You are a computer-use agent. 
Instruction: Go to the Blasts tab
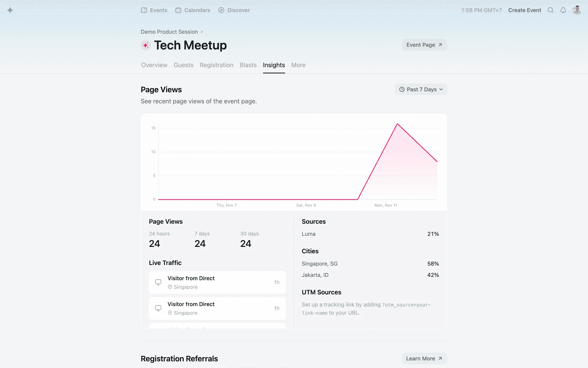point(248,65)
